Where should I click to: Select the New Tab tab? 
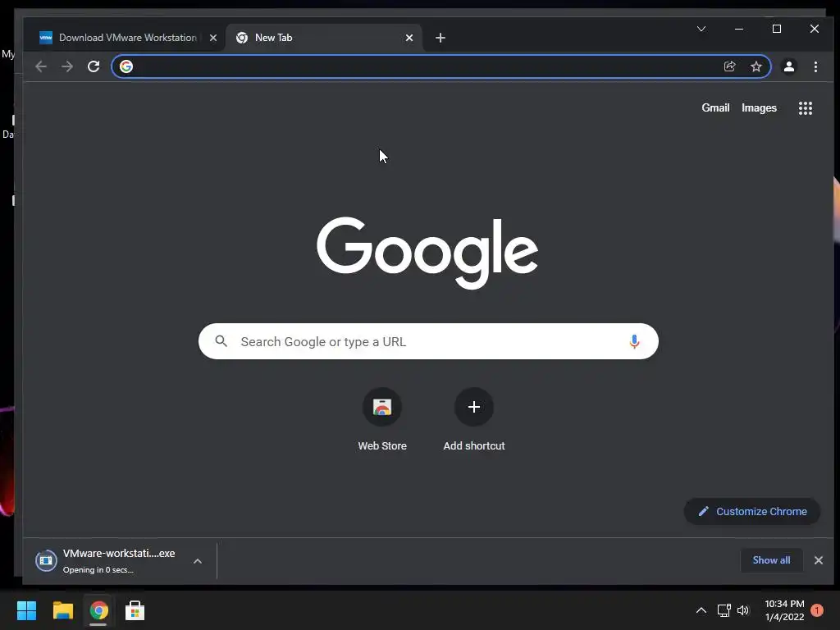click(x=323, y=38)
